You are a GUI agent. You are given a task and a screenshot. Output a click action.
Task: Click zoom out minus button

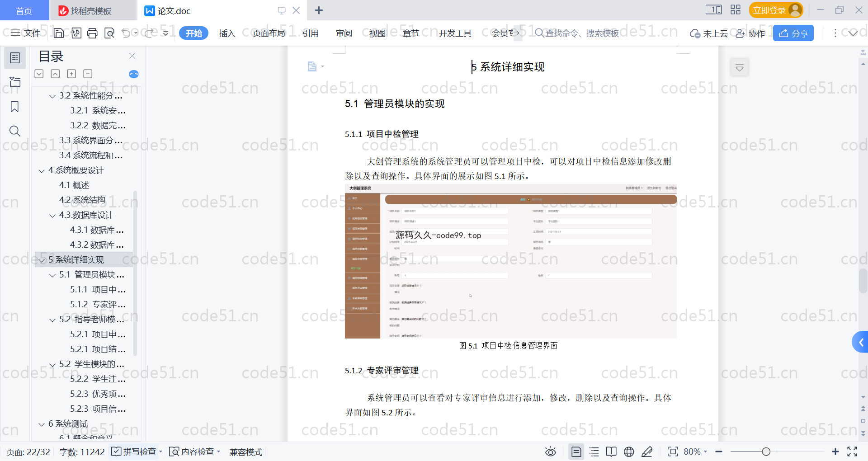tap(719, 452)
